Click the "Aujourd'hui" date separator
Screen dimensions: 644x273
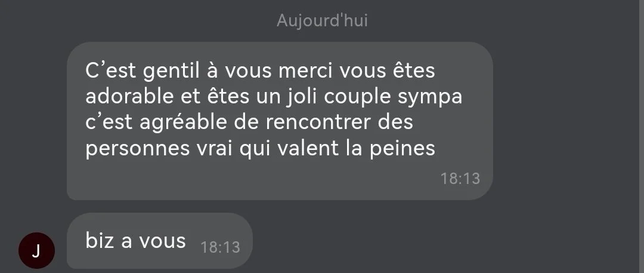pos(322,20)
